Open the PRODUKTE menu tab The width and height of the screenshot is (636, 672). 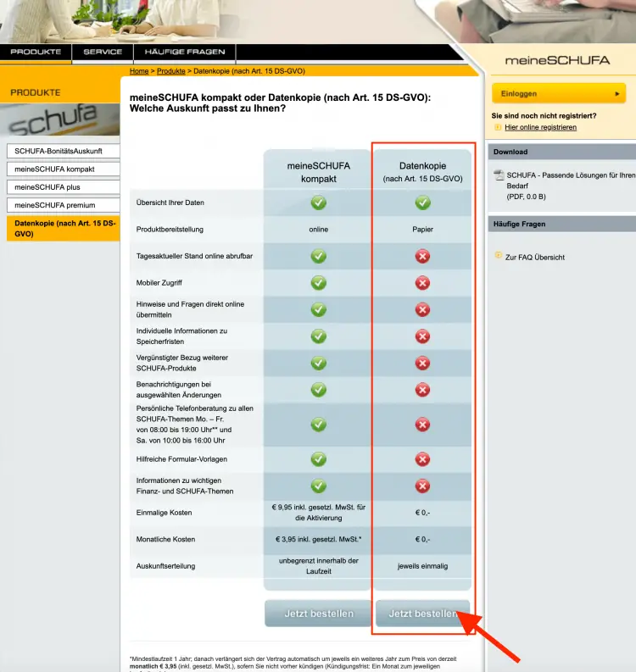[36, 53]
